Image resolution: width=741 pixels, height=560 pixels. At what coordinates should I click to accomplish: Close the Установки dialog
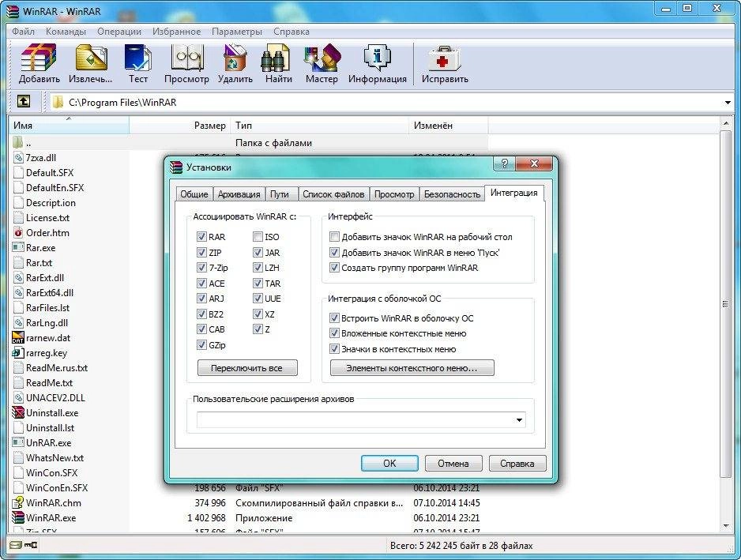click(x=534, y=163)
